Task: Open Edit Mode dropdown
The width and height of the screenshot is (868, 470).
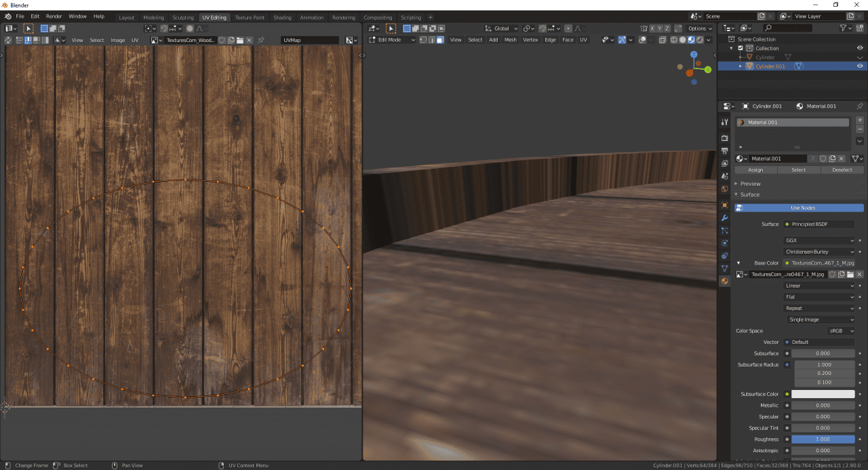Action: pos(392,40)
